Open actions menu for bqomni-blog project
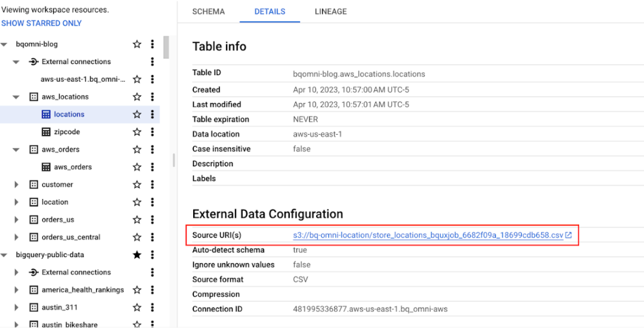Screen dimensions: 644x328 pos(153,44)
